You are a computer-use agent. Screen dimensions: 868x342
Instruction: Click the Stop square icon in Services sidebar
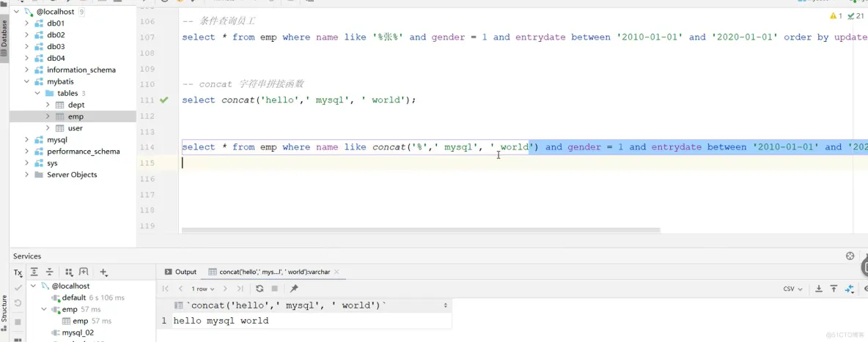(18, 321)
